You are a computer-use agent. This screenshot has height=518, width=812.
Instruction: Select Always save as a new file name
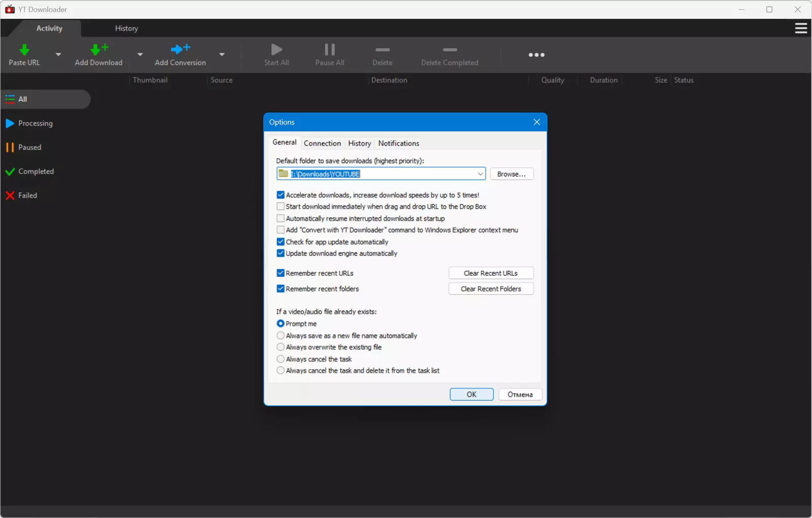pyautogui.click(x=280, y=336)
